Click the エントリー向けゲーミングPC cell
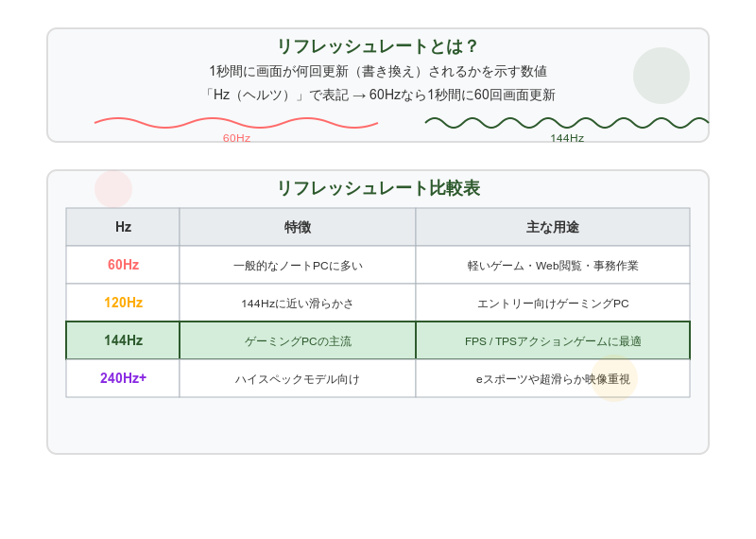This screenshot has width=756, height=539. coord(553,303)
